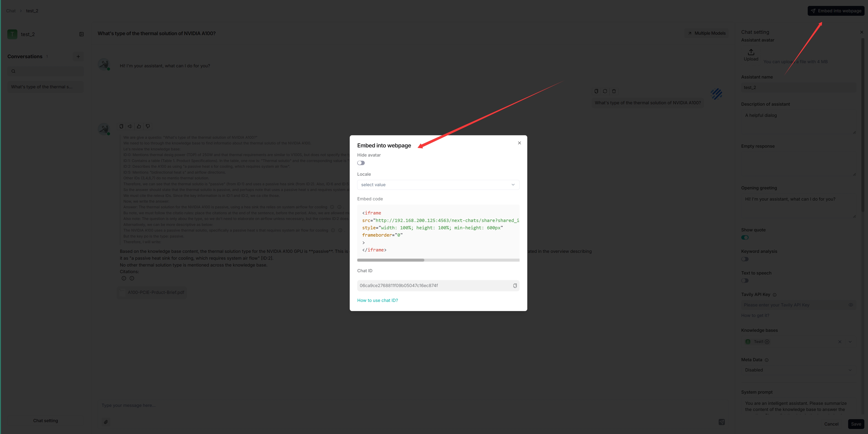Close the Embed into webpage dialog
Screen dimensions: 868x434
pos(519,143)
